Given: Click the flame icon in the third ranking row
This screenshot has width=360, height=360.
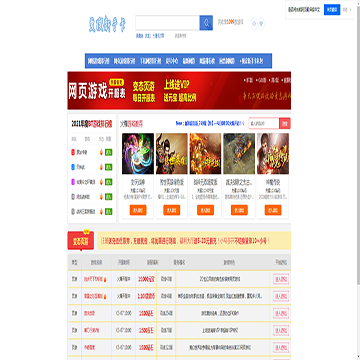Looking at the screenshot, I should click(101, 182).
